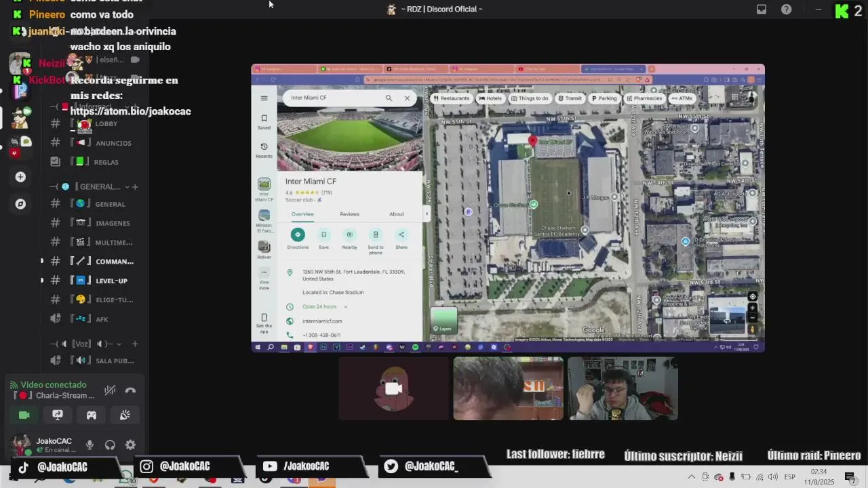
Task: Switch to the About tab
Action: pyautogui.click(x=397, y=214)
